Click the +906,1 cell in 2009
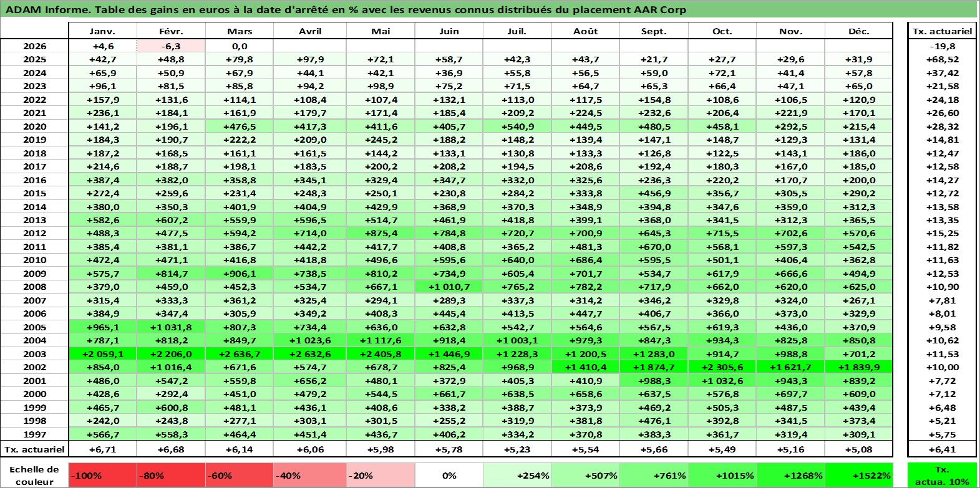The height and width of the screenshot is (488, 980). 240,274
